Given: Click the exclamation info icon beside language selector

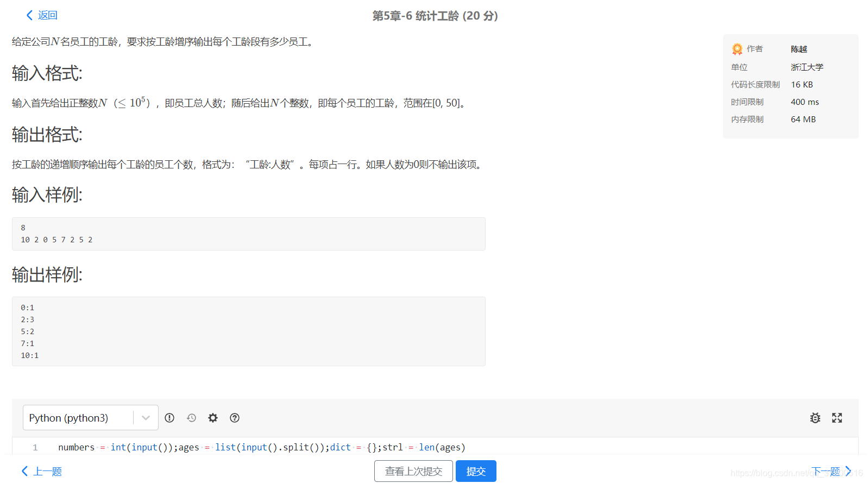Looking at the screenshot, I should point(169,418).
